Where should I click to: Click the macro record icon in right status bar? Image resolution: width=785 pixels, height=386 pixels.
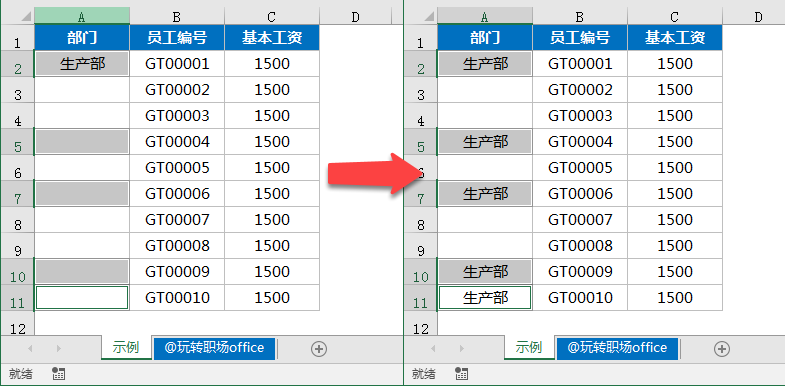pos(462,373)
